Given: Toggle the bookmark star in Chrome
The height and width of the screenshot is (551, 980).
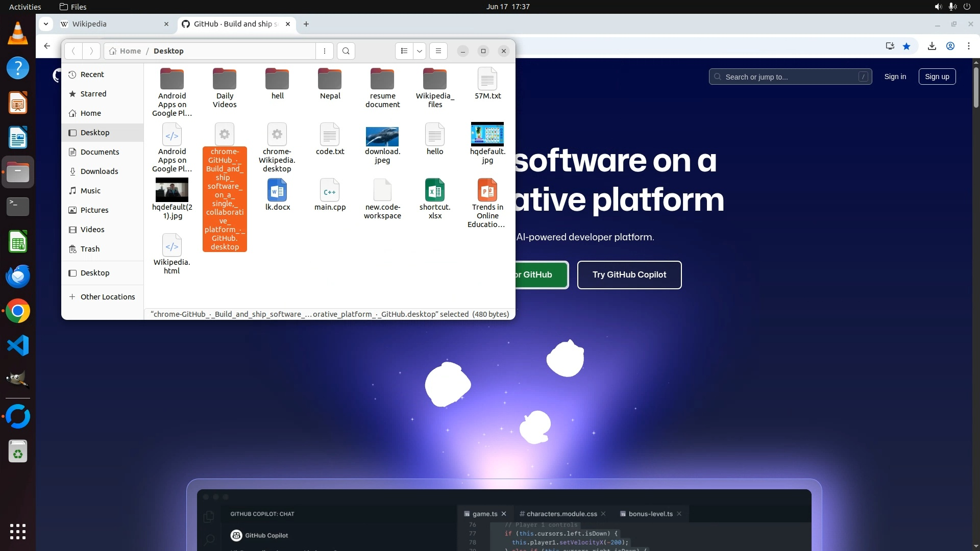Looking at the screenshot, I should coord(906,46).
